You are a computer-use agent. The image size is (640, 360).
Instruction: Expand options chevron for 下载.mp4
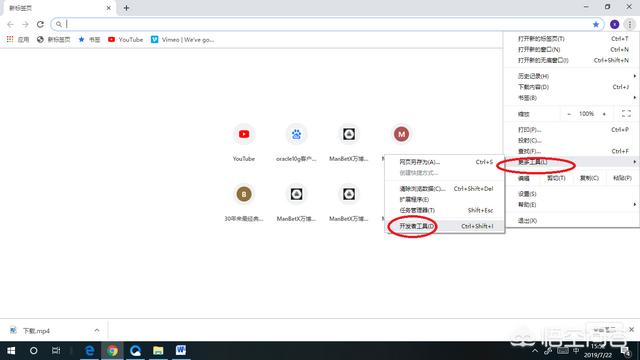tap(97, 331)
